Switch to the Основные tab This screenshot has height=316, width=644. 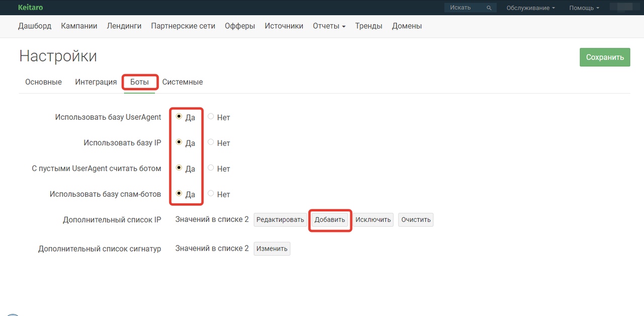click(43, 82)
